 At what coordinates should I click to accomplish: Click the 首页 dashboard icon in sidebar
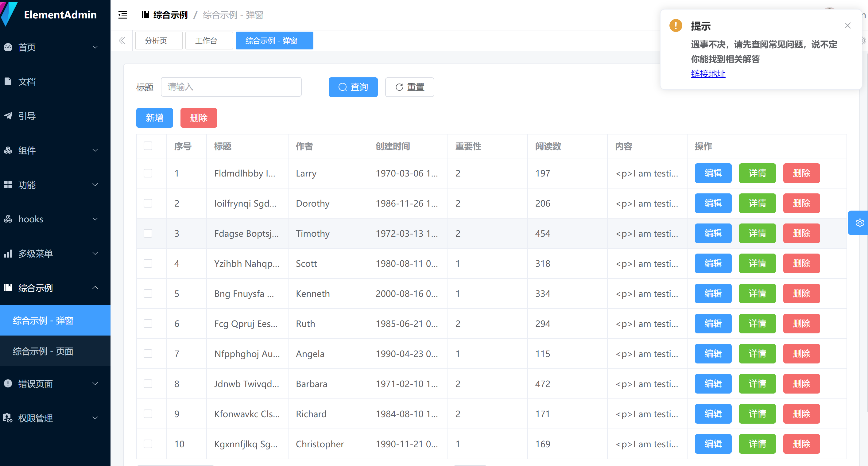pyautogui.click(x=8, y=47)
